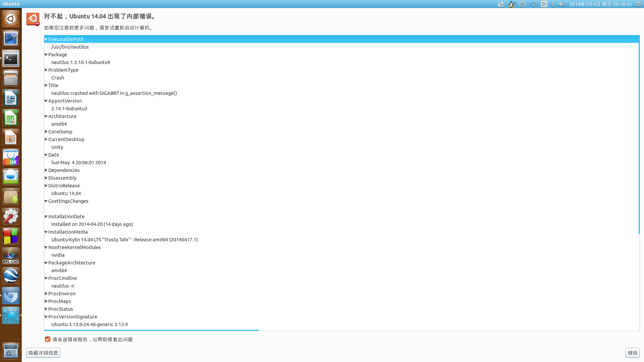Viewport: 644px width, 362px height.
Task: Open the Bluetooth indicator
Action: (553, 4)
